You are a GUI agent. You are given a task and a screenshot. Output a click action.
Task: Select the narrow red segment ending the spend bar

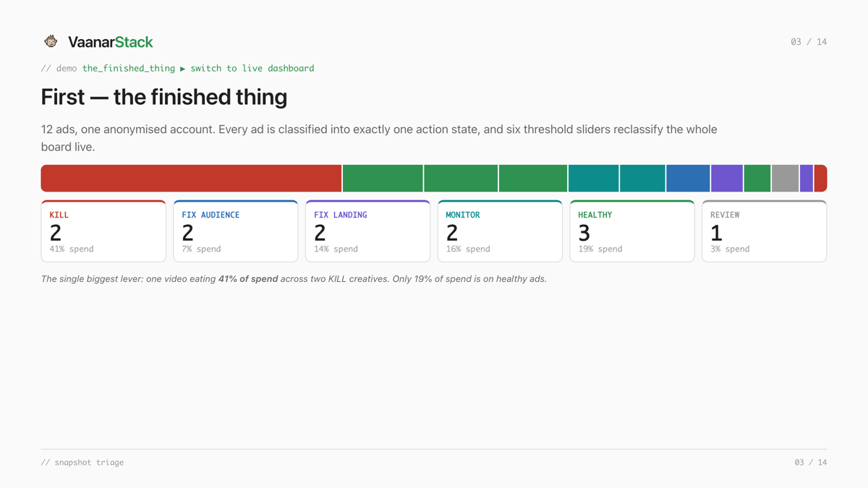tap(820, 179)
